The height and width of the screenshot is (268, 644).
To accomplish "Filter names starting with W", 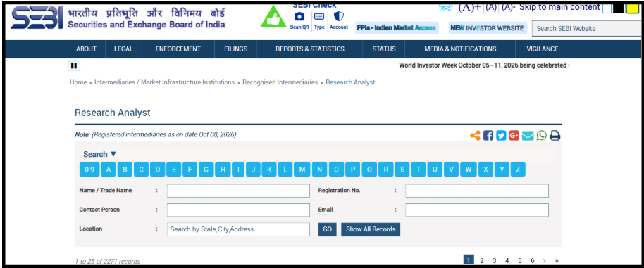I will tap(469, 170).
